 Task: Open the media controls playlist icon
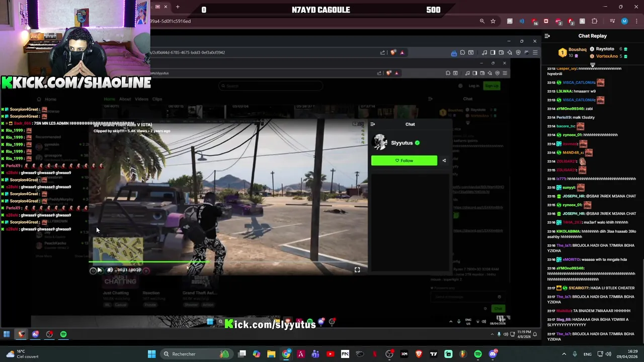[x=612, y=21]
